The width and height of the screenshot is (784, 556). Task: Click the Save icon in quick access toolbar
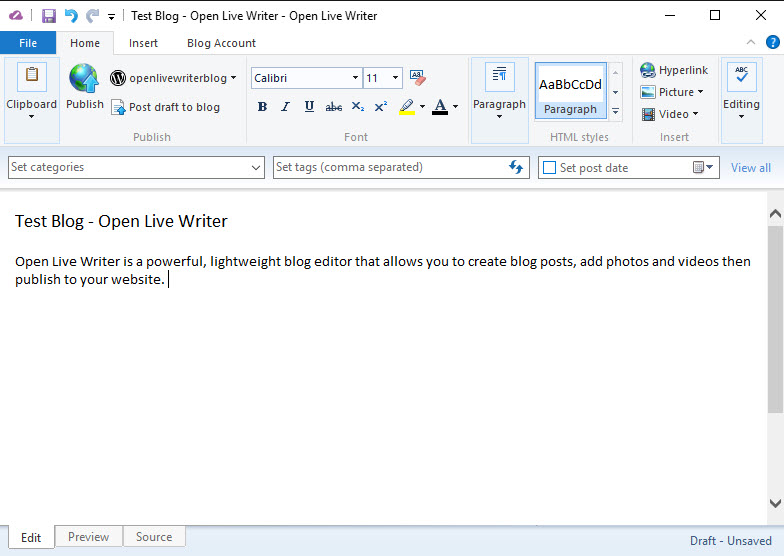tap(48, 16)
